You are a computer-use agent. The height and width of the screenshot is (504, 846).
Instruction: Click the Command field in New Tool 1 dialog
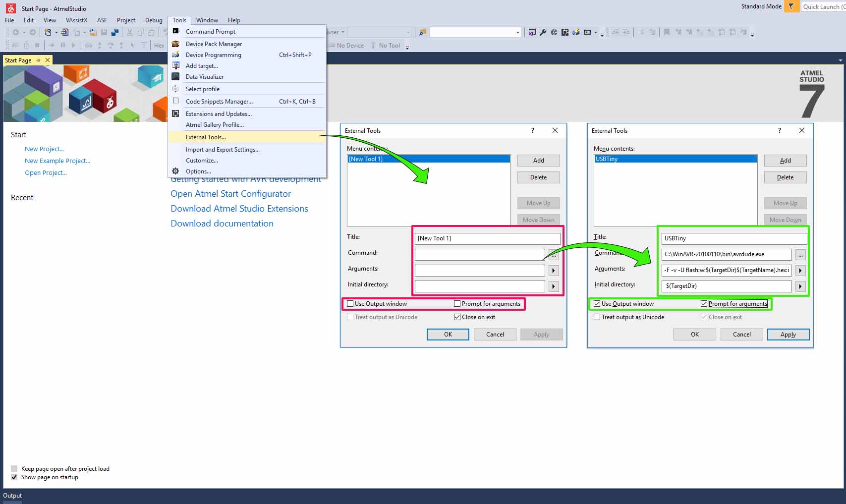click(x=480, y=255)
